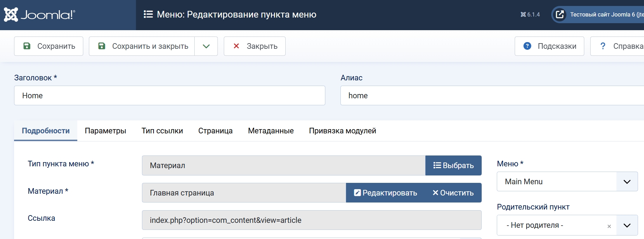Clear the selected article with Очистить
This screenshot has height=239, width=644.
[453, 193]
